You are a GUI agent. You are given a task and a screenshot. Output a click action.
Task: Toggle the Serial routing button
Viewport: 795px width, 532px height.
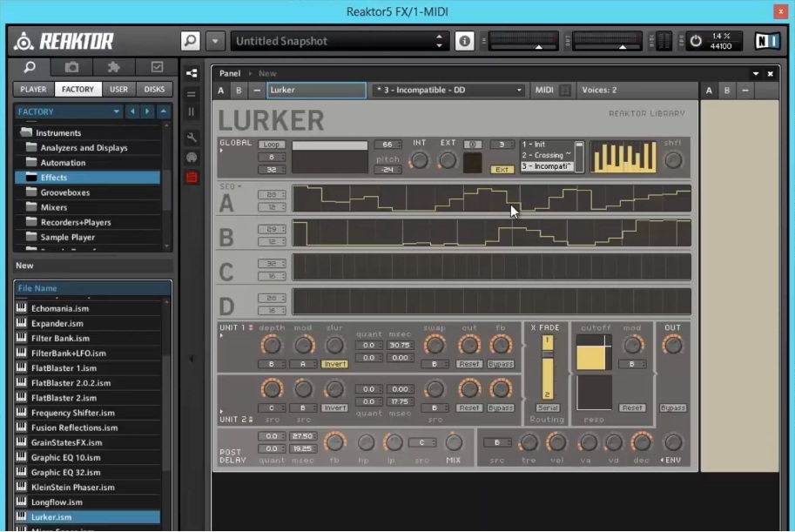(548, 407)
